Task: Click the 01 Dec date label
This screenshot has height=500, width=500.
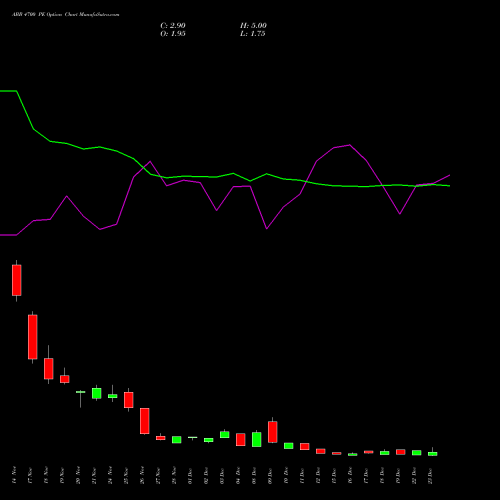Action: (190, 475)
